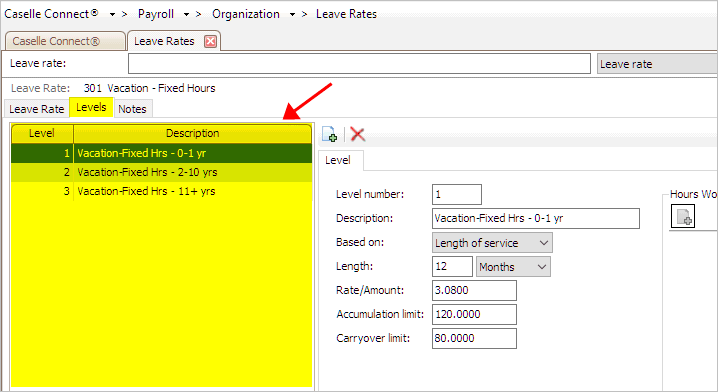Image resolution: width=718 pixels, height=392 pixels.
Task: Close the Leave Rates tab
Action: [210, 41]
